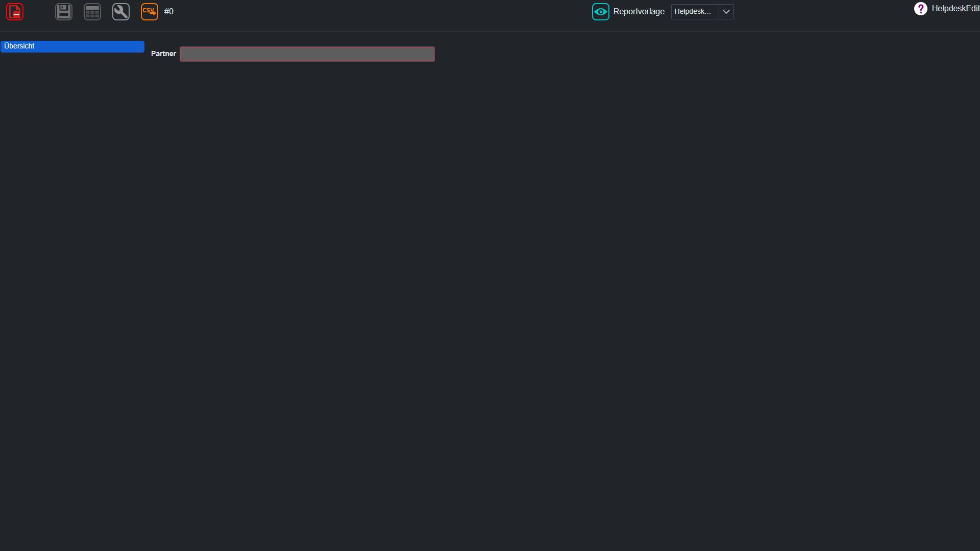Click the Reportvorlage label

640,12
